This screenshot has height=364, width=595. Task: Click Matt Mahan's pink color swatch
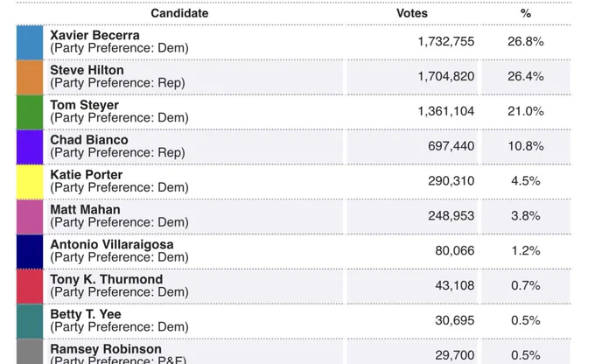[x=30, y=217]
